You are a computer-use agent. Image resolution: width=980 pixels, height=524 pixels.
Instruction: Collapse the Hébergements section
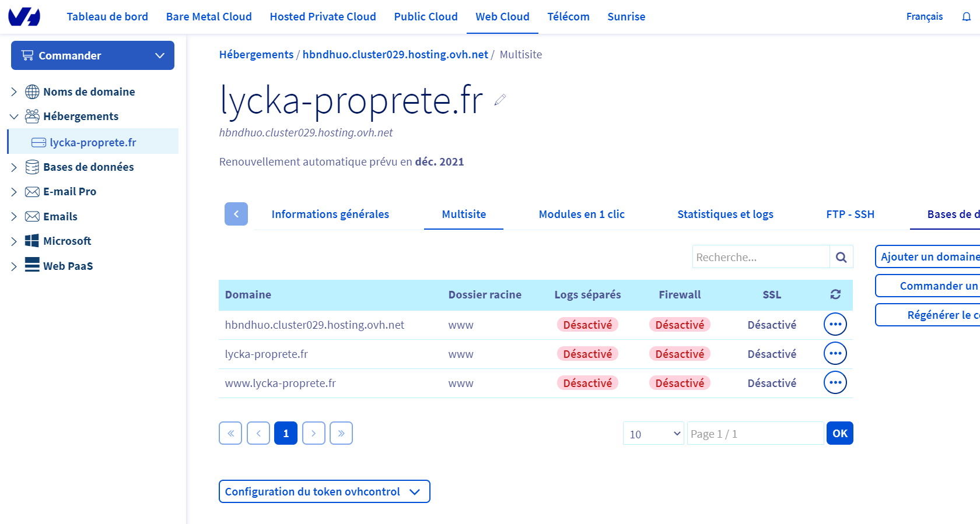[x=14, y=117]
